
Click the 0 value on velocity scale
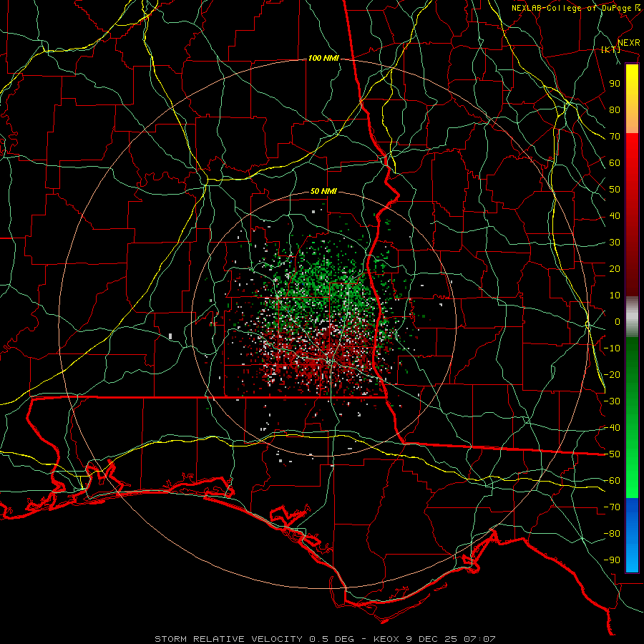pyautogui.click(x=618, y=322)
